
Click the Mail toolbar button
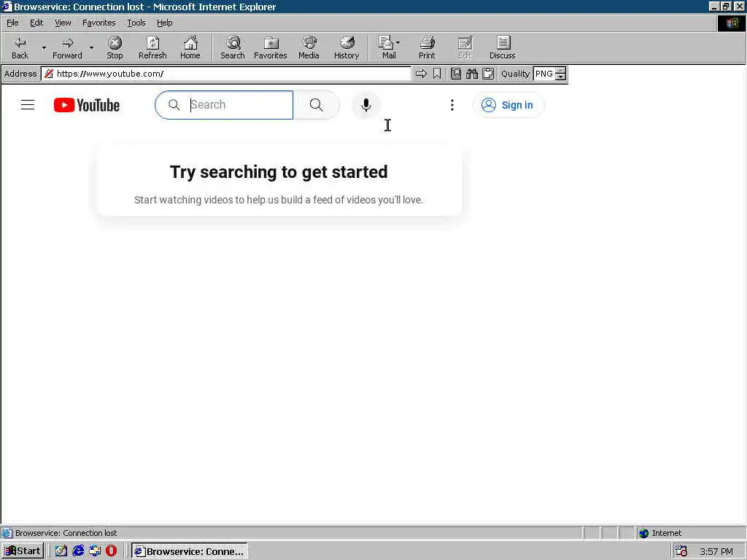387,47
